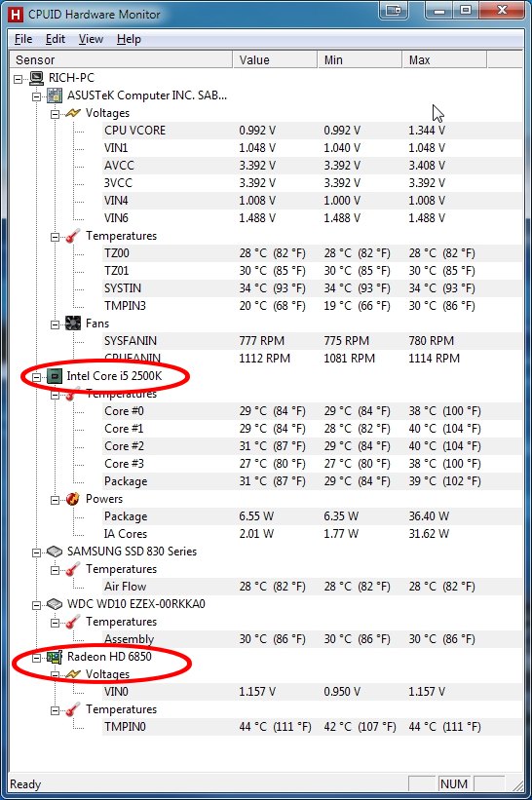Click the Sensor column header
Image resolution: width=532 pixels, height=800 pixels.
122,59
